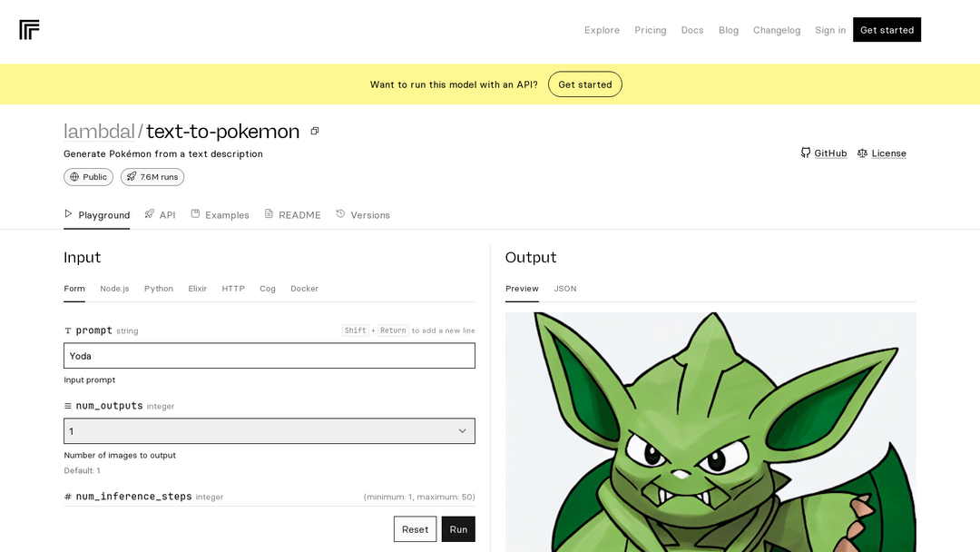
Task: Open the README tab
Action: pos(292,215)
